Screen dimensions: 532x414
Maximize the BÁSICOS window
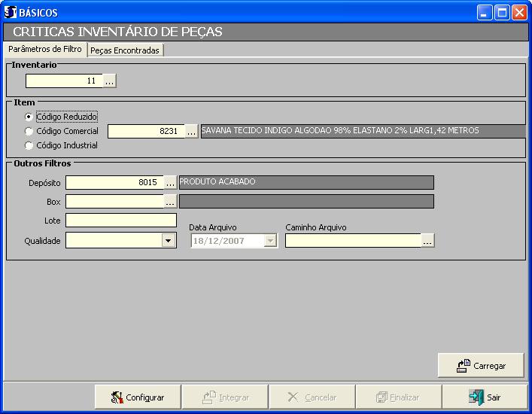click(x=502, y=12)
